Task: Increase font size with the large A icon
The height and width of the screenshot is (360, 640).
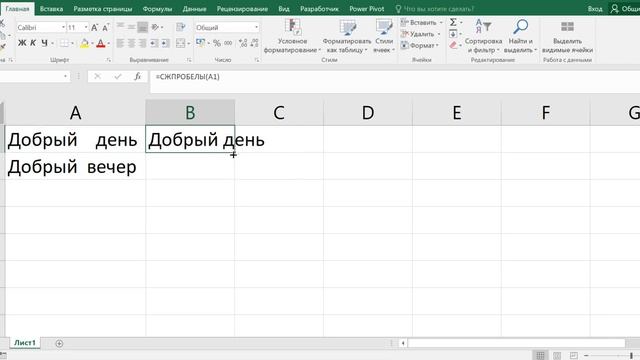Action: [x=94, y=27]
